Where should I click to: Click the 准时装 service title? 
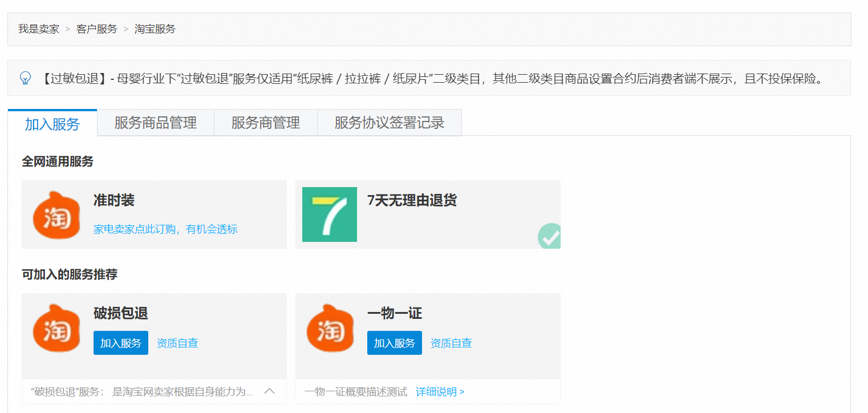tap(114, 200)
